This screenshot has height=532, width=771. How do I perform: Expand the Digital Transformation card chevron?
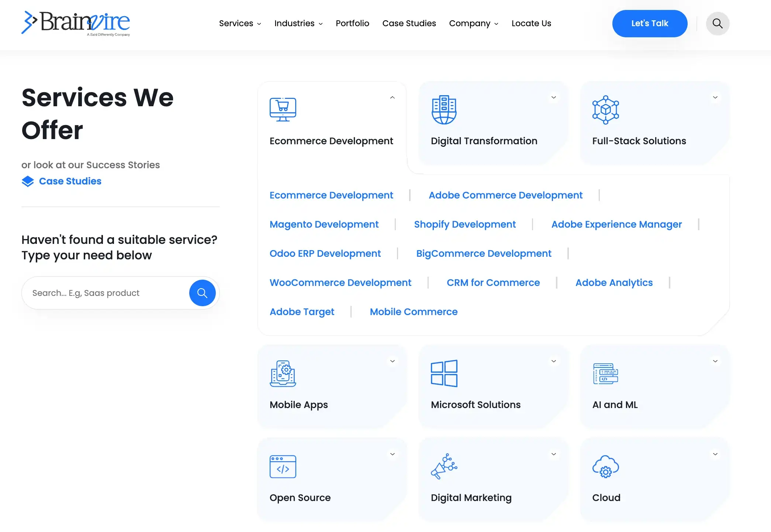(x=554, y=97)
